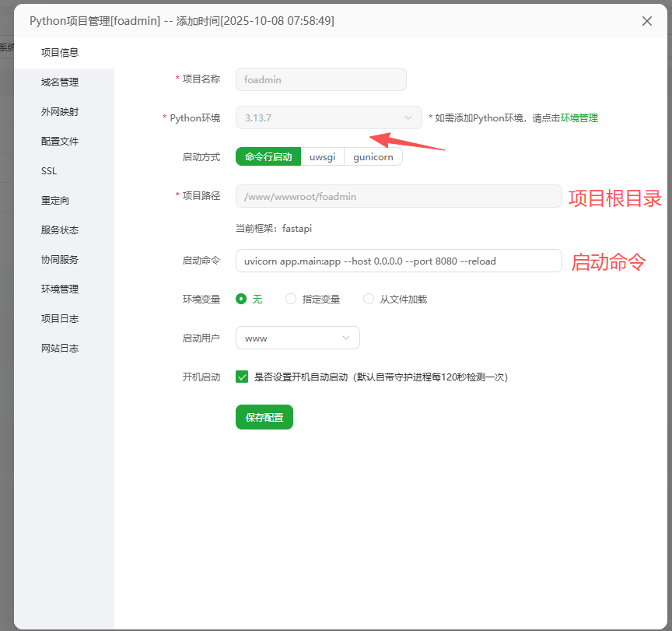Toggle the 开机启动 auto-start checkbox

pos(242,377)
